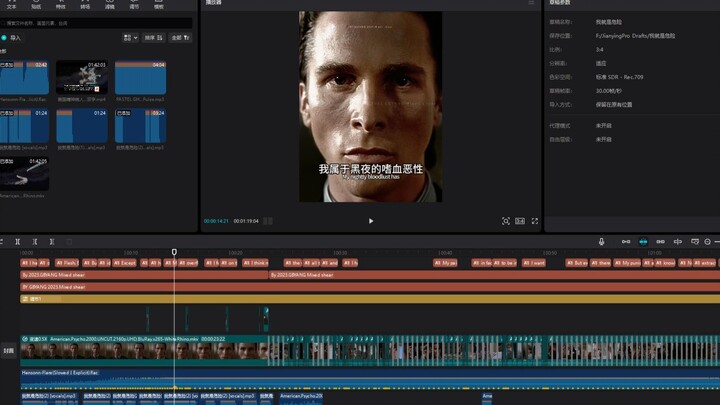Screen dimensions: 720x405
Task: Click the circular timeline zoom icon
Action: (x=708, y=242)
